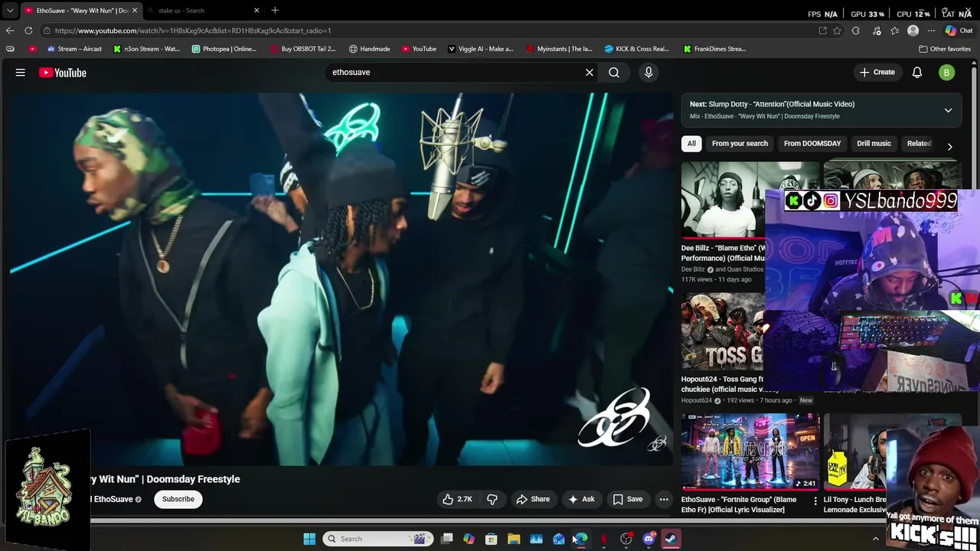Filter by From your search chip

(x=740, y=143)
